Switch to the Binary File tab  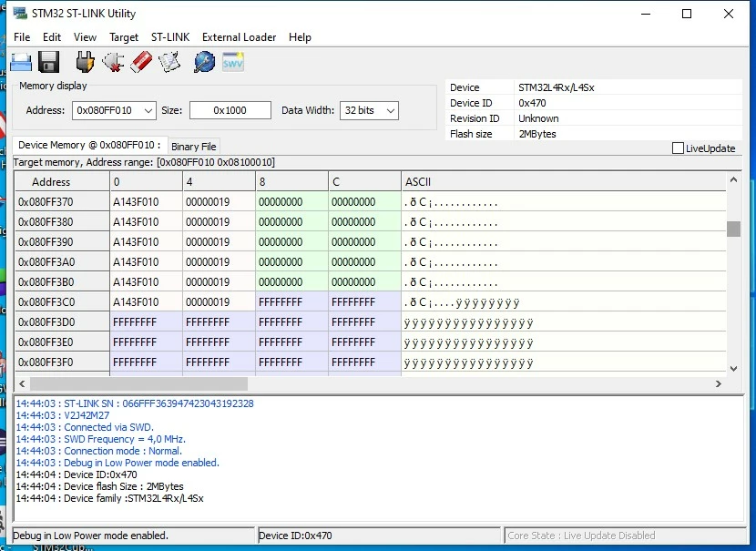tap(193, 147)
